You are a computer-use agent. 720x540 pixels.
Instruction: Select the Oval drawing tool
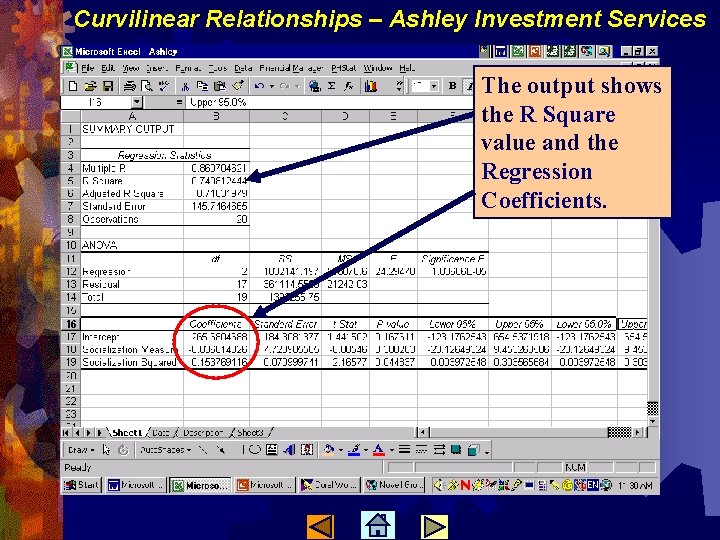click(x=254, y=450)
